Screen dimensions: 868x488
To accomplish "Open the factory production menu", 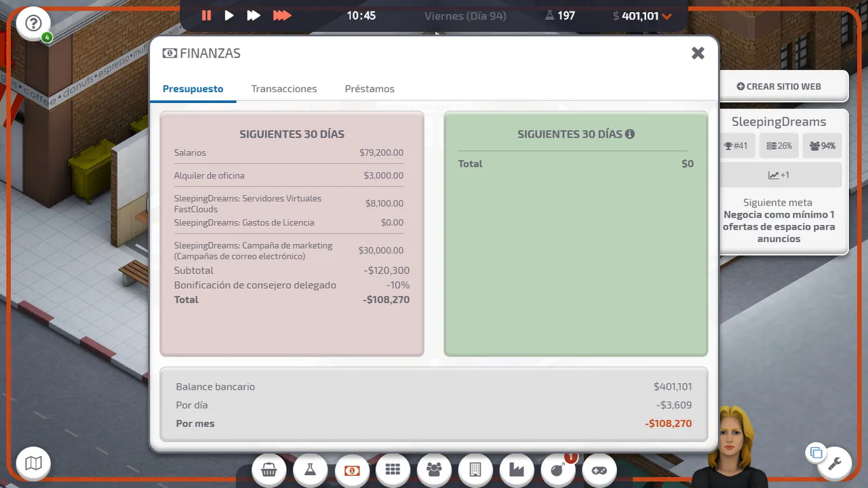I will coord(517,470).
